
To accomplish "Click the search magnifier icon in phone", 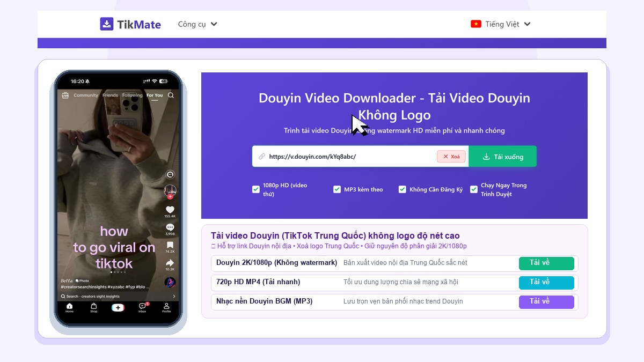I will click(x=171, y=95).
